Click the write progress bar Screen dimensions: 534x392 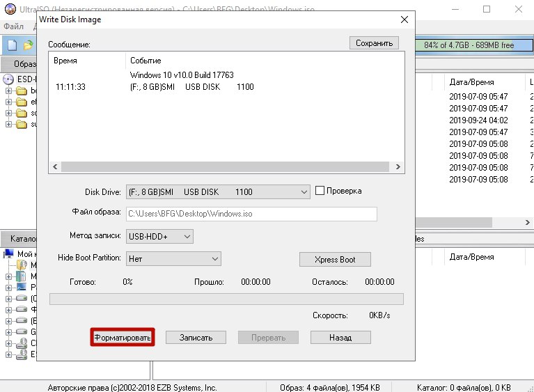coord(226,299)
